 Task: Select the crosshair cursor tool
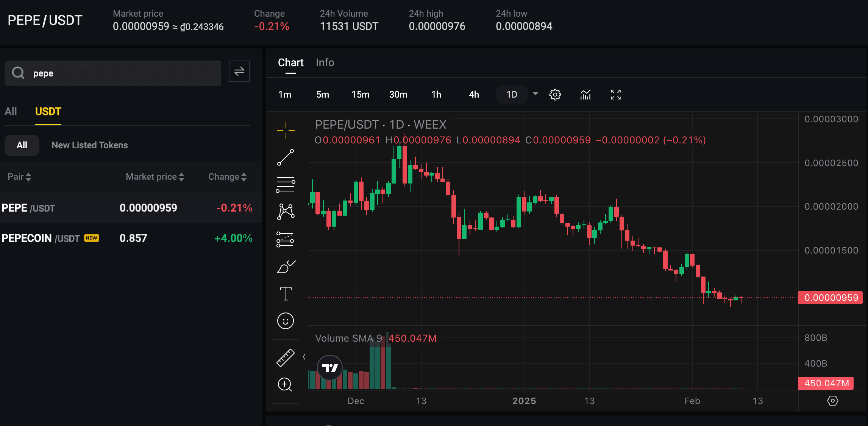point(286,131)
